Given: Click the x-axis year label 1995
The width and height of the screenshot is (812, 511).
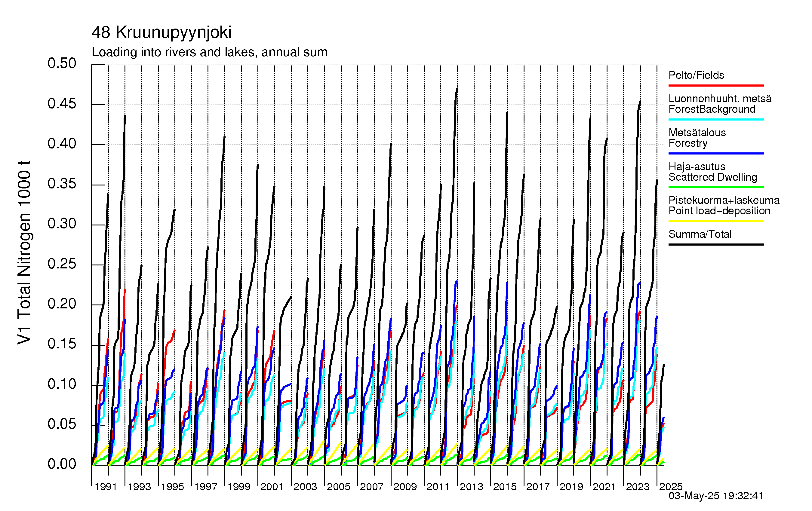Looking at the screenshot, I should (x=172, y=487).
